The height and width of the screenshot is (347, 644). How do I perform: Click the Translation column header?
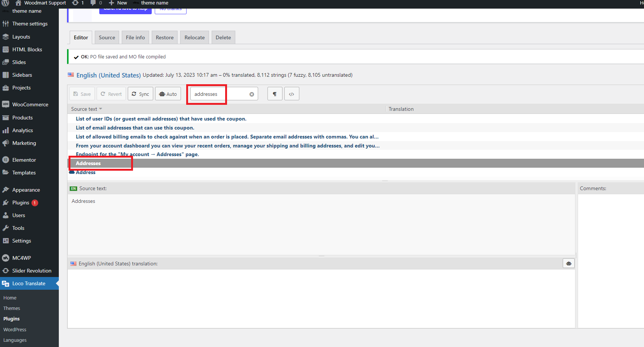(401, 109)
